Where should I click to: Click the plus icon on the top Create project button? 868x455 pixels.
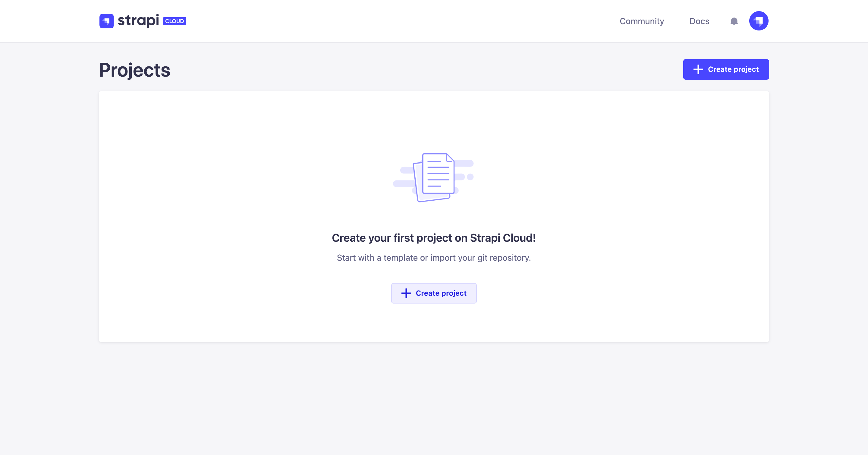(698, 69)
